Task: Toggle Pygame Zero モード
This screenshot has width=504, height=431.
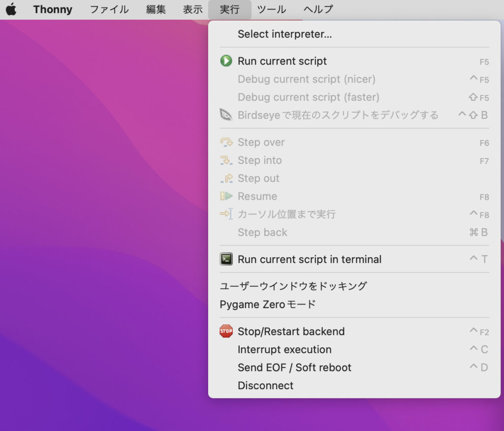Action: 354,304
